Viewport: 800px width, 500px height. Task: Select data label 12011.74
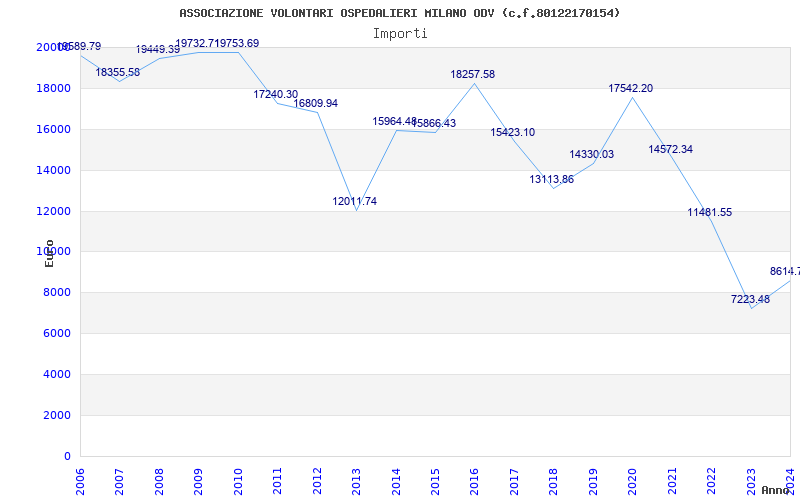tap(355, 202)
